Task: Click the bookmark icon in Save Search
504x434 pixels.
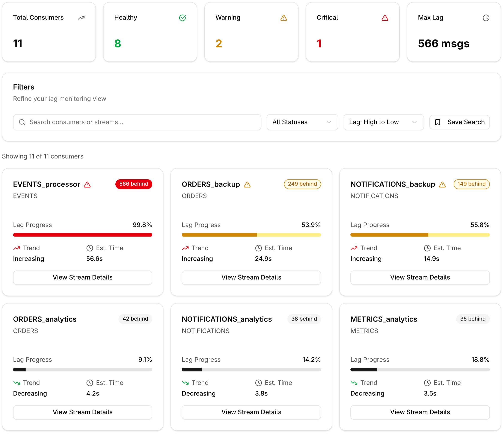Action: (438, 122)
